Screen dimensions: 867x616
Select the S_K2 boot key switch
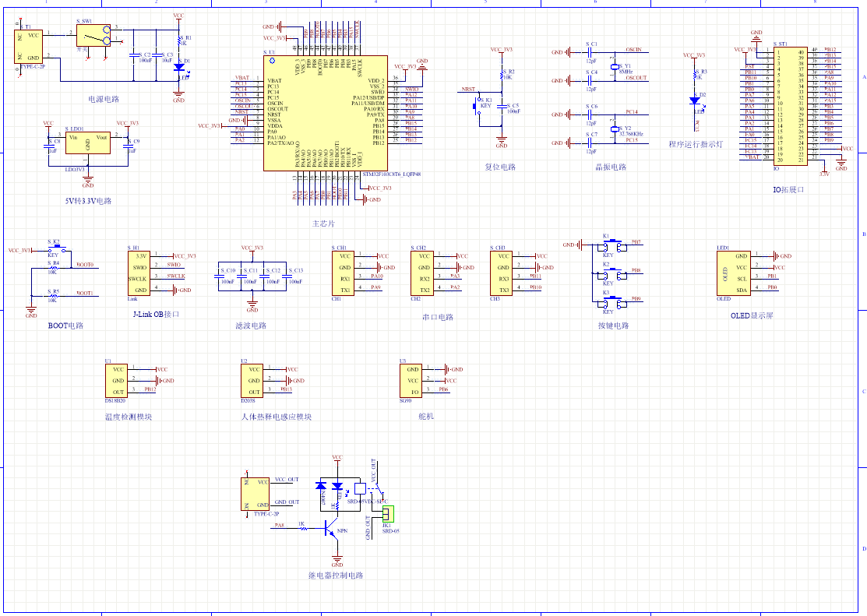point(57,249)
